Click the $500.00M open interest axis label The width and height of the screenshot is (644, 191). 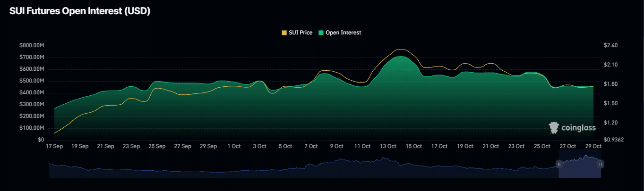(31, 81)
